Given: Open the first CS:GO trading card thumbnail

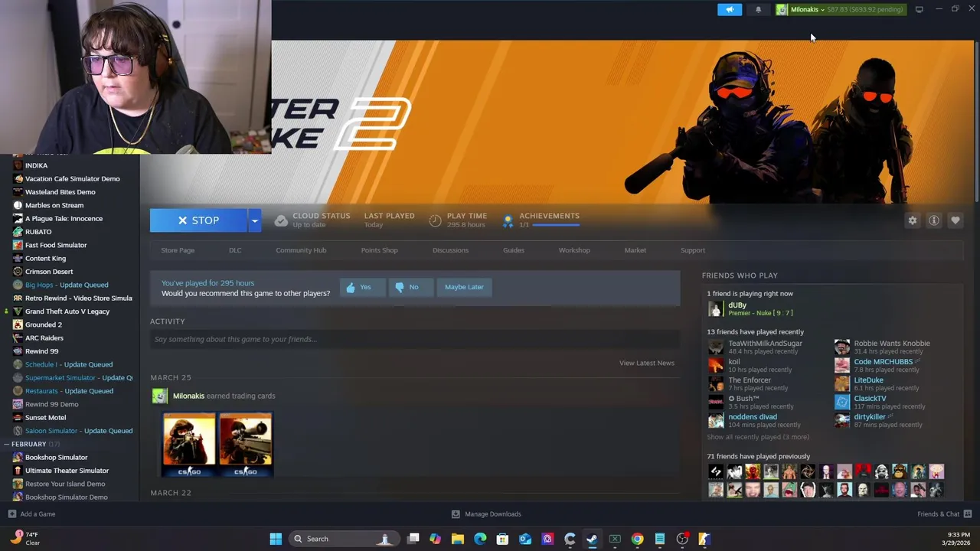Looking at the screenshot, I should point(189,445).
